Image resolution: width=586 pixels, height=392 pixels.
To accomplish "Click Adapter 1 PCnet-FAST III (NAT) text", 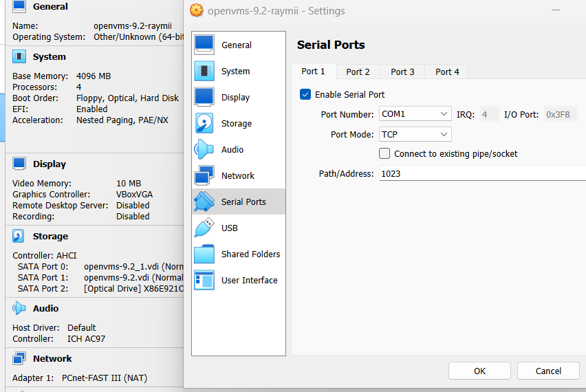I will tap(105, 378).
